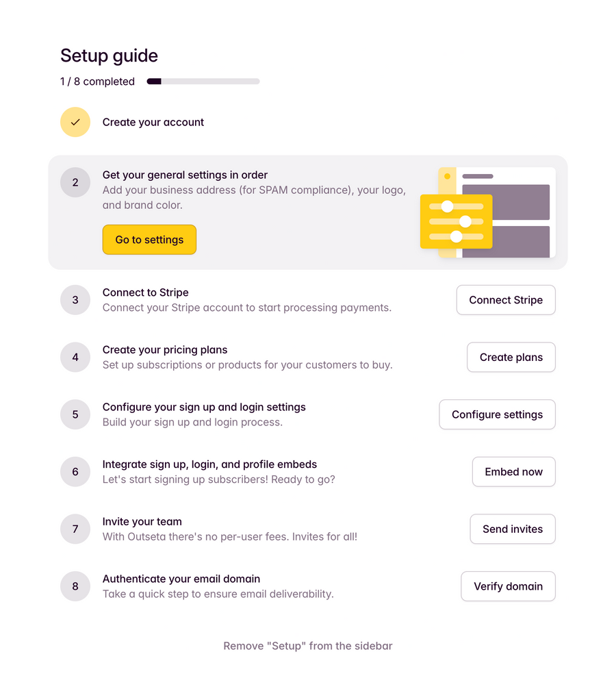Click the step 4 circle for pricing plans
Image resolution: width=616 pixels, height=700 pixels.
[75, 357]
